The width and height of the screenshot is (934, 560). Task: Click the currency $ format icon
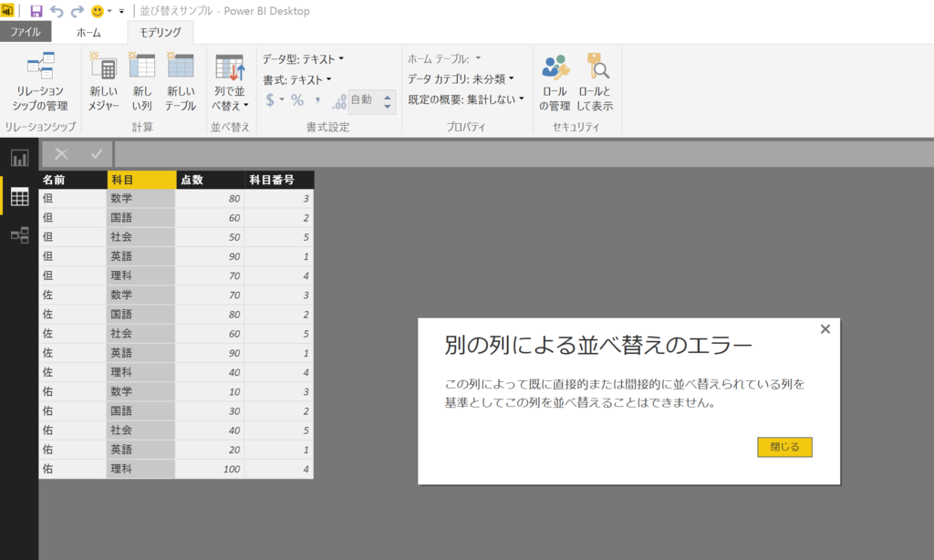point(270,100)
